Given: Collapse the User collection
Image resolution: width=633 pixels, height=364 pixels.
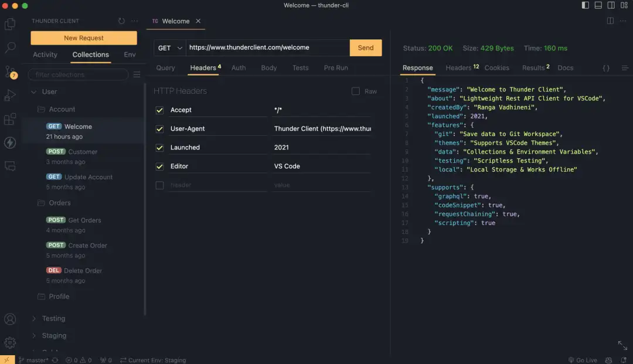Looking at the screenshot, I should point(34,92).
